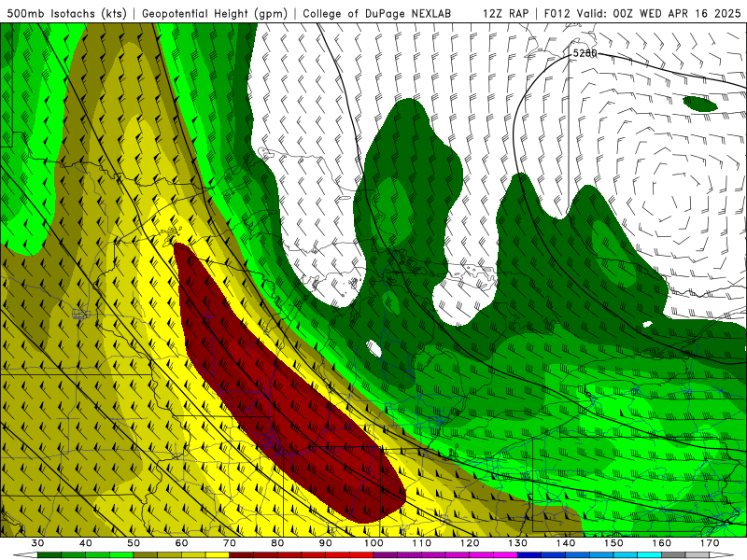The height and width of the screenshot is (560, 747).
Task: Click the '50' tick on the color scale
Action: (134, 543)
